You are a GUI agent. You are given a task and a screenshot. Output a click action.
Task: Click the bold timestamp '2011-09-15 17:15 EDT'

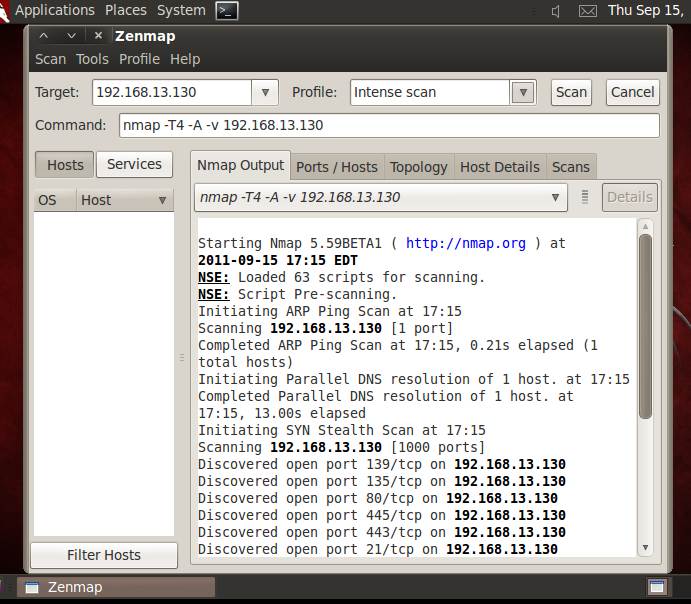click(x=278, y=260)
